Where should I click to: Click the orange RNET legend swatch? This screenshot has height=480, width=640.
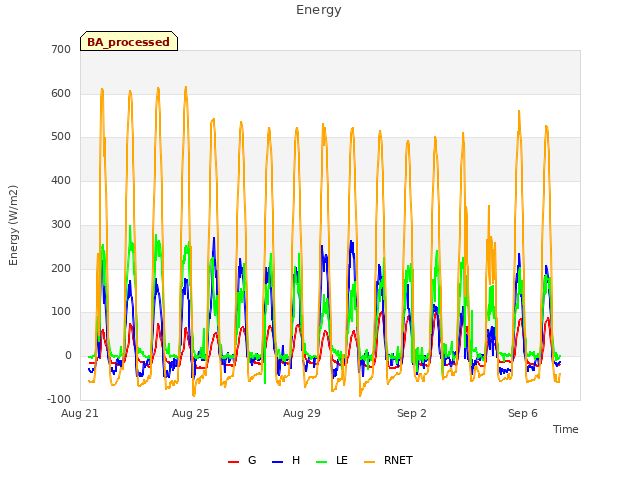pos(369,462)
